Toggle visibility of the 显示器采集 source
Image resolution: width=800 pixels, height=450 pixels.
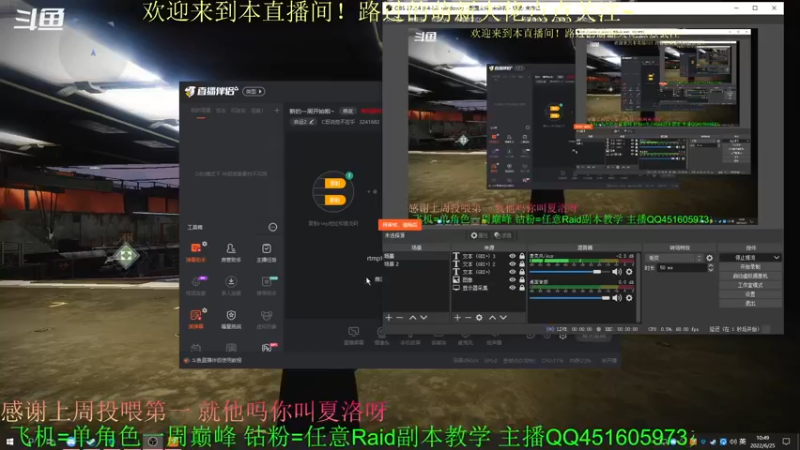[512, 288]
